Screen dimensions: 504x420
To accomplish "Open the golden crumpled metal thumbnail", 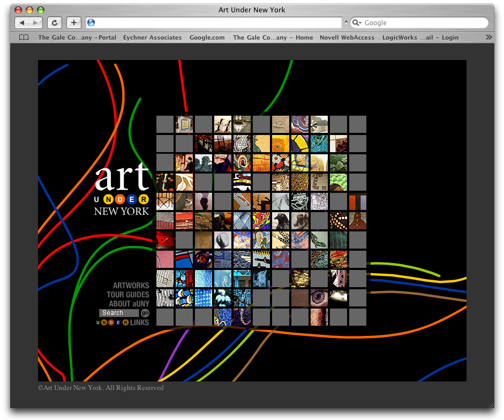I will click(300, 279).
